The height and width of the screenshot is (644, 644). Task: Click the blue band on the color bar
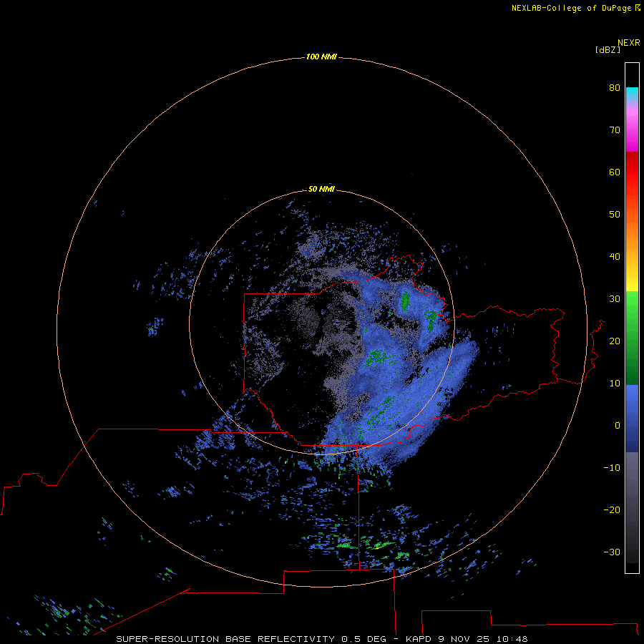tap(632, 418)
